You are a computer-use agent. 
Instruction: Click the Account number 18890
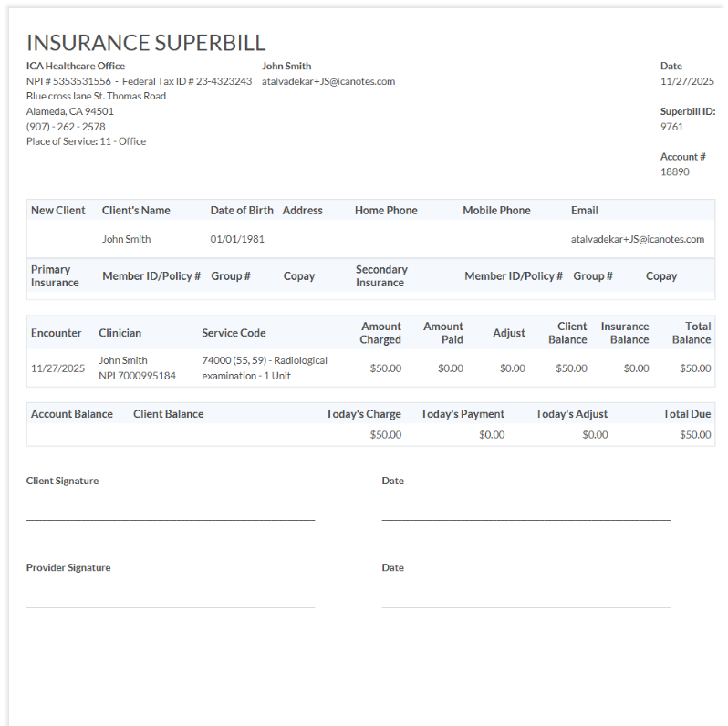click(675, 171)
